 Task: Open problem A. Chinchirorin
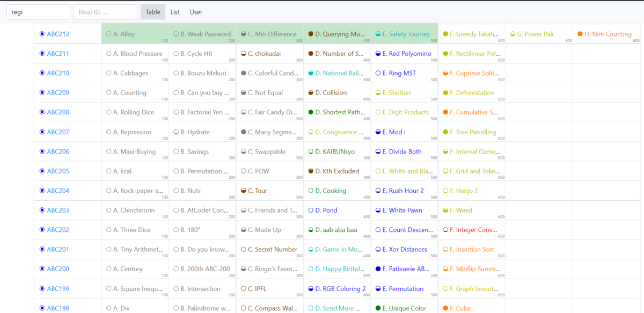point(134,210)
